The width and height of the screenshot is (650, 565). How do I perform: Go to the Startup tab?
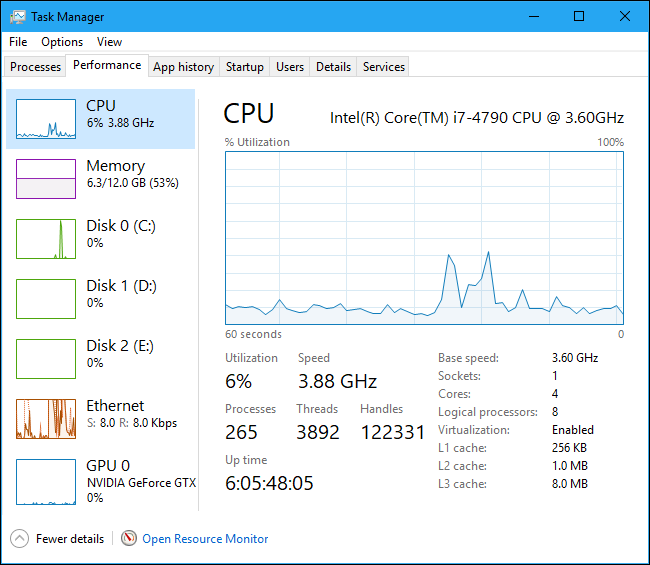click(244, 67)
